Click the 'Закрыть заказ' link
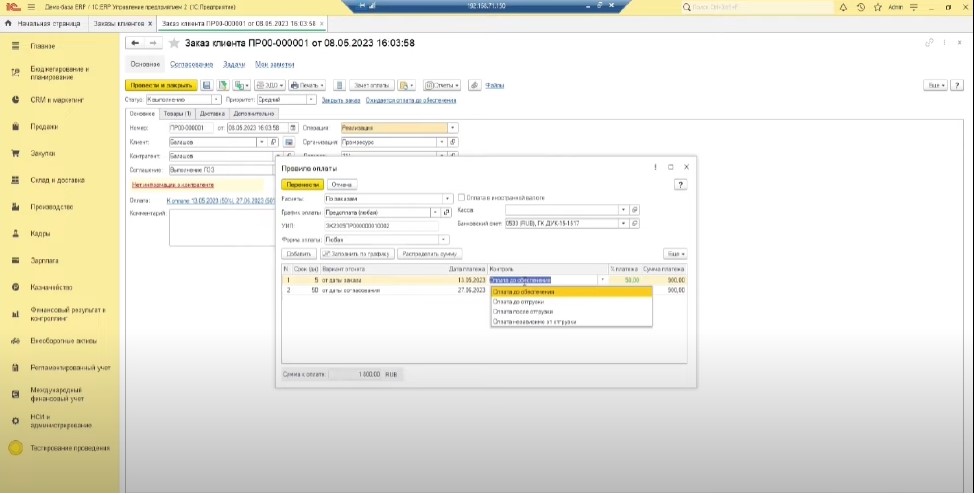 click(x=340, y=100)
